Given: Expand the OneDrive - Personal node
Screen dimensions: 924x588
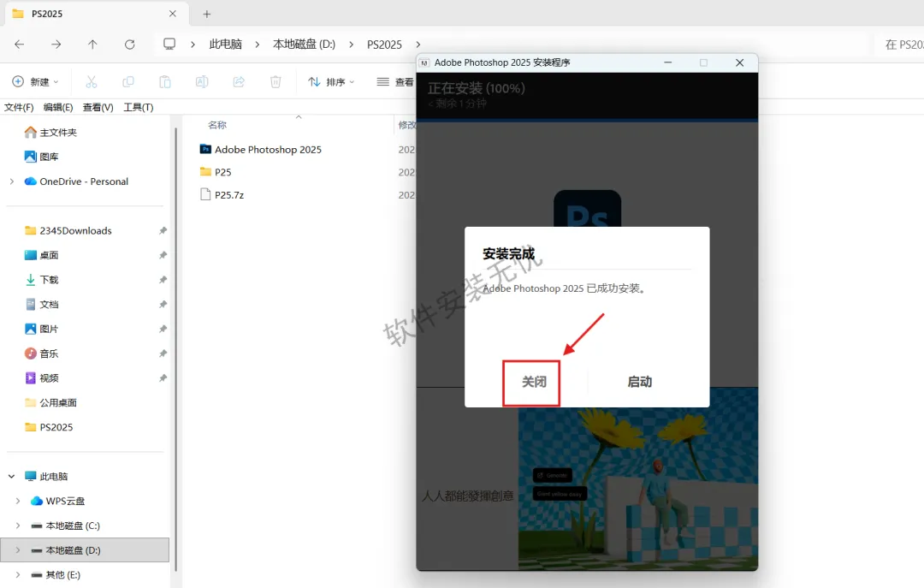Looking at the screenshot, I should [x=12, y=181].
